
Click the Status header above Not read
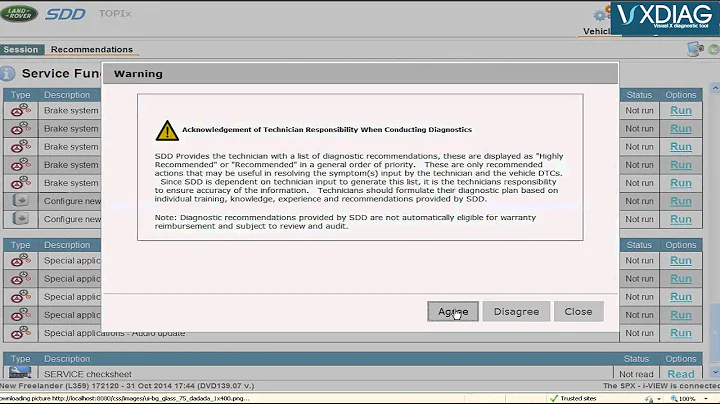point(636,359)
